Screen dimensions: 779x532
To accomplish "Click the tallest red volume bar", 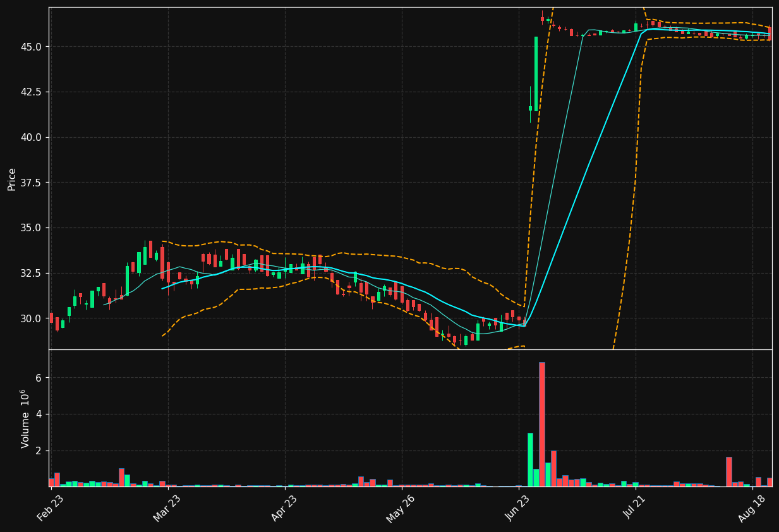I will point(541,424).
